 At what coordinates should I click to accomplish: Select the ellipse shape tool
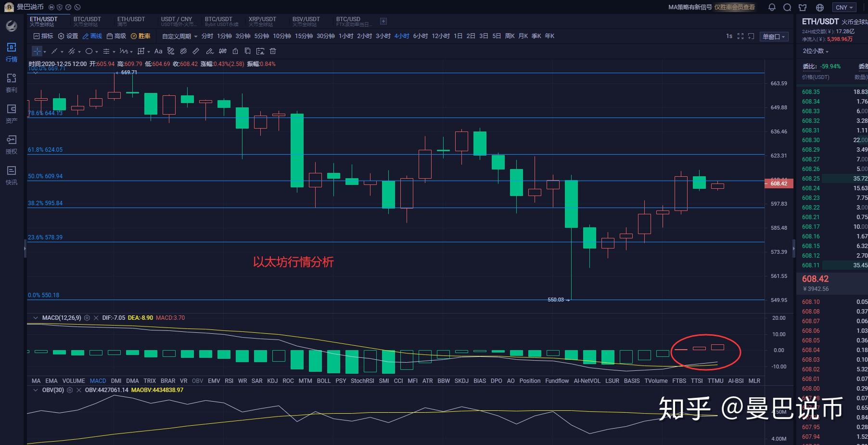point(89,51)
